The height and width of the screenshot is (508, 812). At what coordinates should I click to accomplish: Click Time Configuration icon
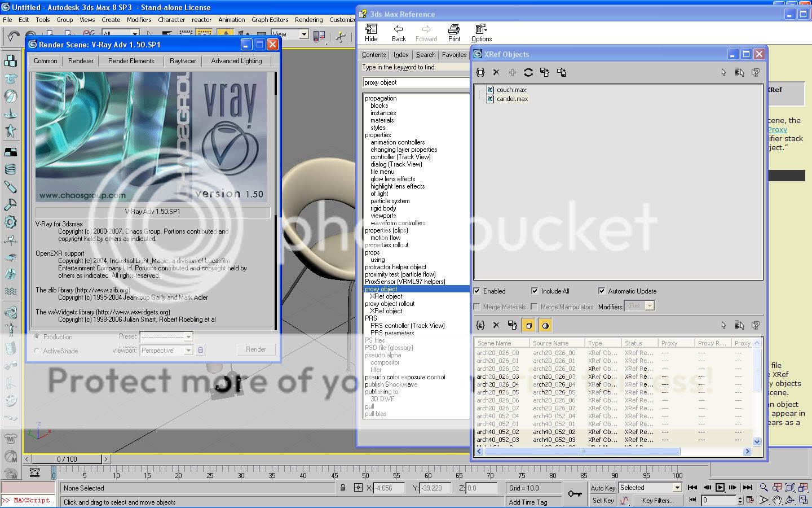pyautogui.click(x=750, y=500)
